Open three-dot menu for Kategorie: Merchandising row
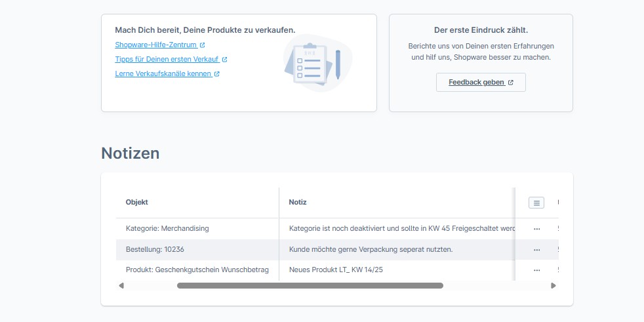The width and height of the screenshot is (644, 322). point(536,229)
